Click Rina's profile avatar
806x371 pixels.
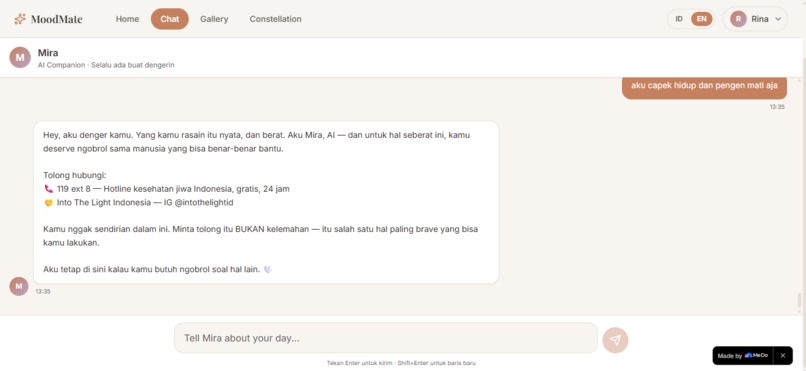[738, 19]
